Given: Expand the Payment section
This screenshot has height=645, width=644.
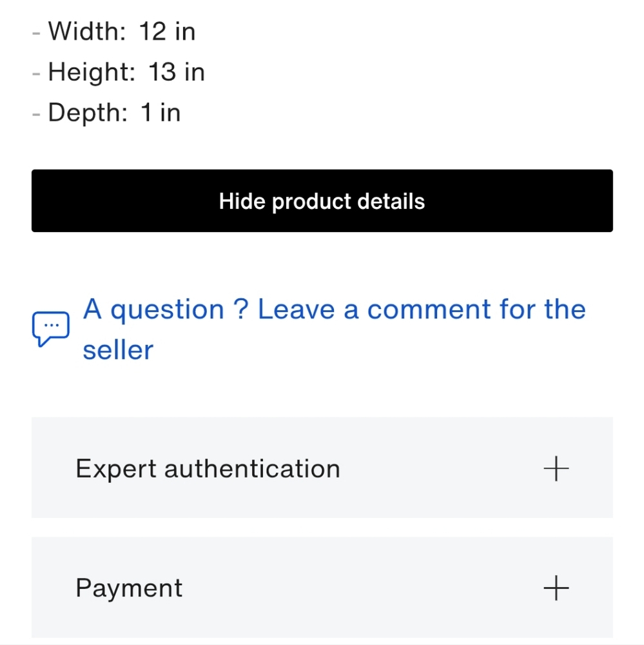Looking at the screenshot, I should tap(322, 588).
